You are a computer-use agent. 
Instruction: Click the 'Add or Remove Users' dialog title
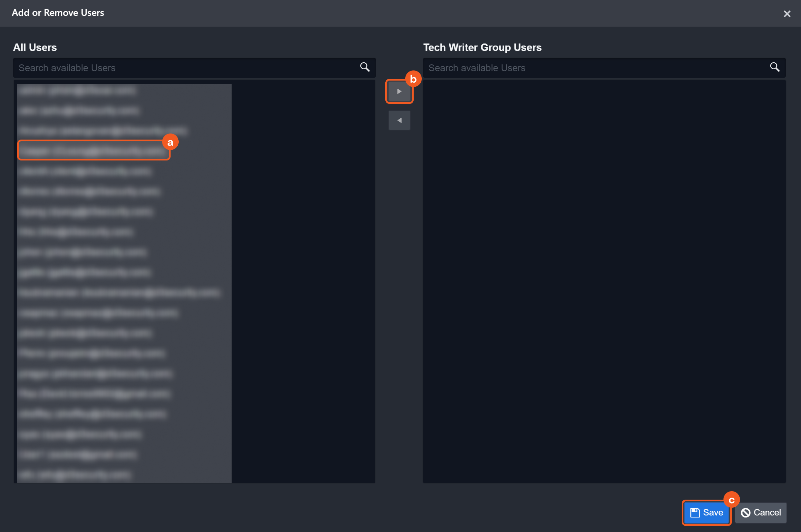click(58, 13)
